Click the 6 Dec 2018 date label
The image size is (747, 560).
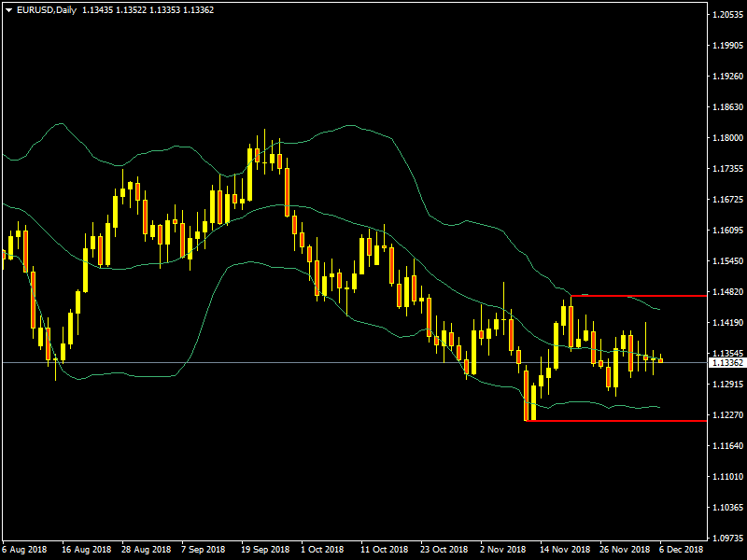tap(683, 550)
